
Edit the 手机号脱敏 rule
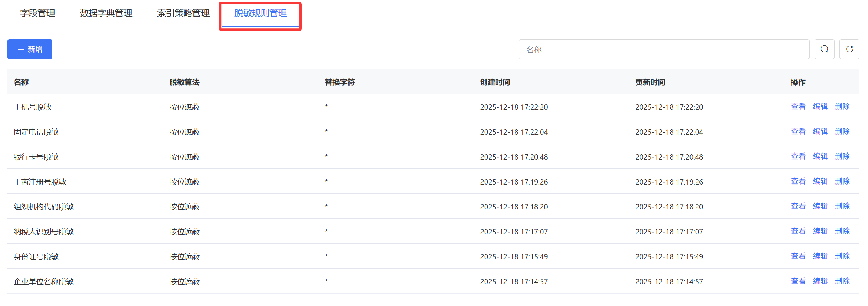820,107
